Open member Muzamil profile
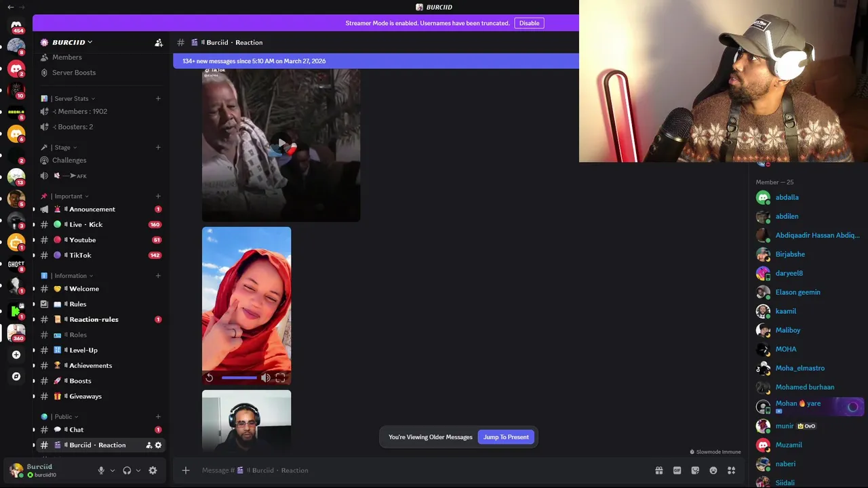Viewport: 868px width, 488px height. pyautogui.click(x=808, y=445)
